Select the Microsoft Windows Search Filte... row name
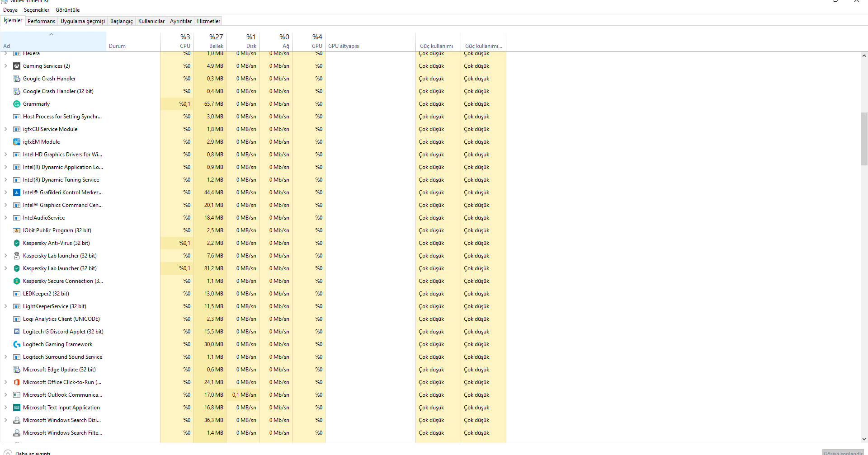The image size is (868, 455). point(63,433)
